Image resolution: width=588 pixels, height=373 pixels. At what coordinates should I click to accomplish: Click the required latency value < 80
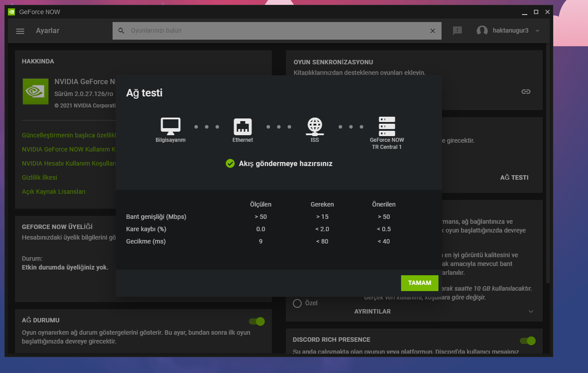(x=322, y=241)
